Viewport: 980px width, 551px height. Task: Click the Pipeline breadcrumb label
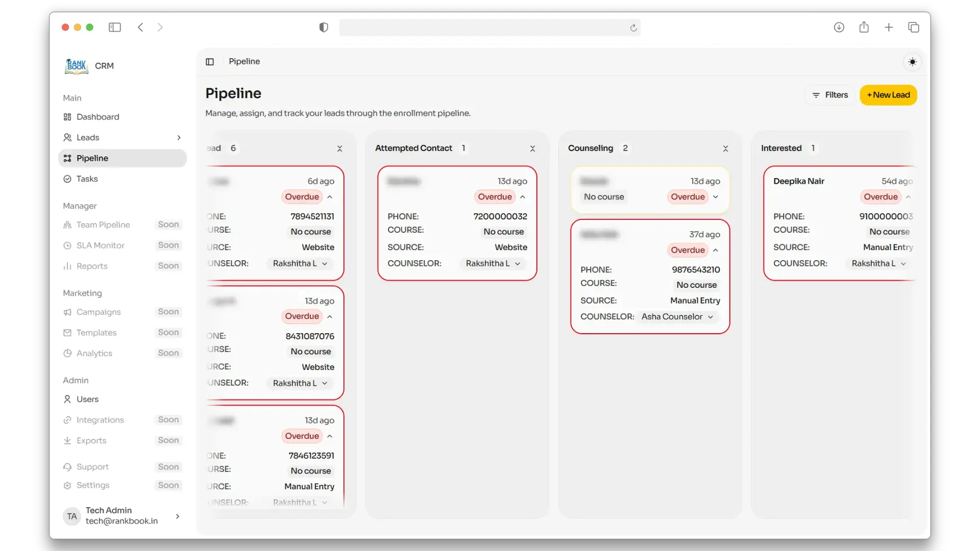[x=244, y=61]
